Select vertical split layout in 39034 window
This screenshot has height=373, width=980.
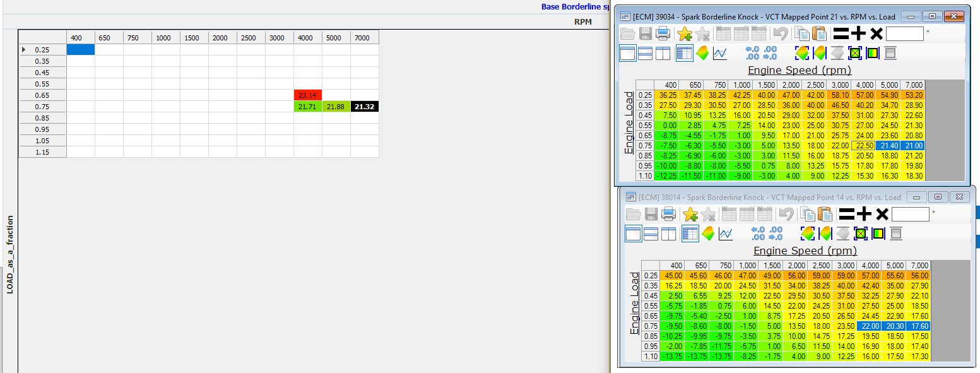pos(663,54)
